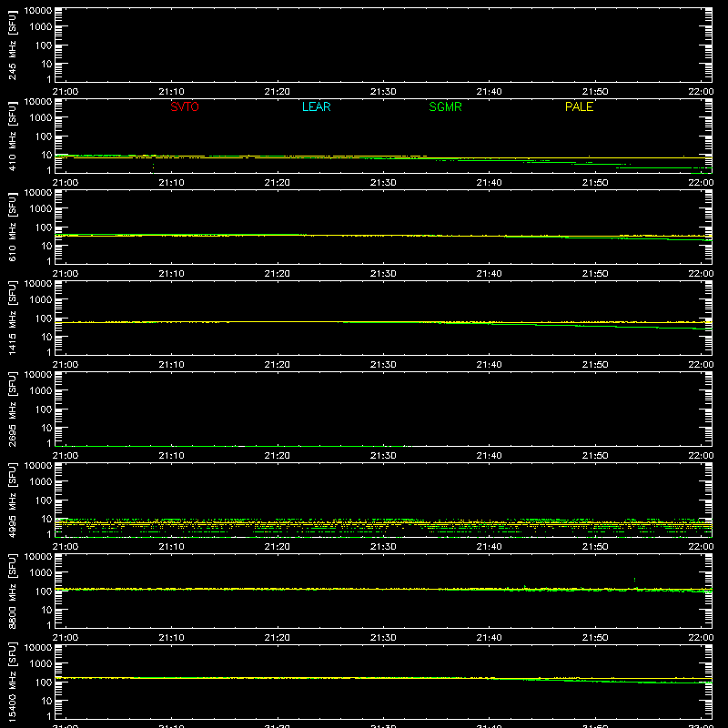
Task: Select the 4995 MHz [SFU] axis title
Action: [12, 500]
